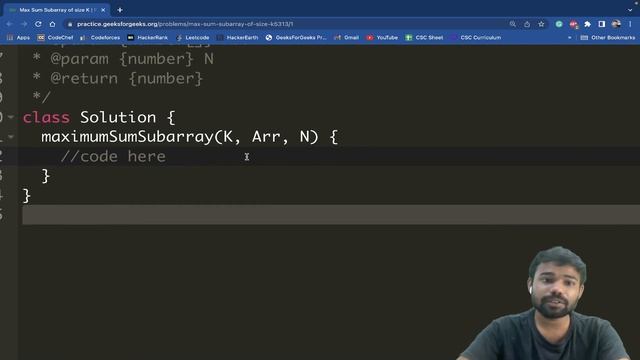Close the Max Sum Subarray tab
This screenshot has height=360, width=640.
click(103, 10)
